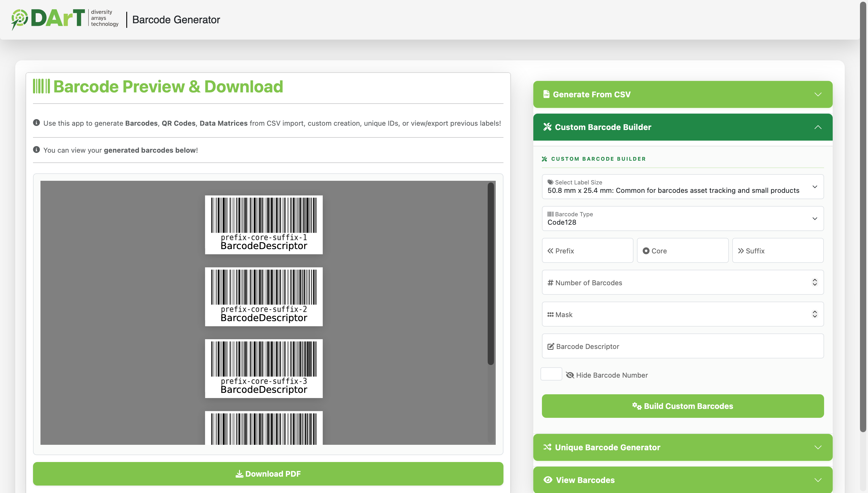Screen dimensions: 868x493
Task: Click the tag icon in Select Label Size
Action: pyautogui.click(x=551, y=182)
